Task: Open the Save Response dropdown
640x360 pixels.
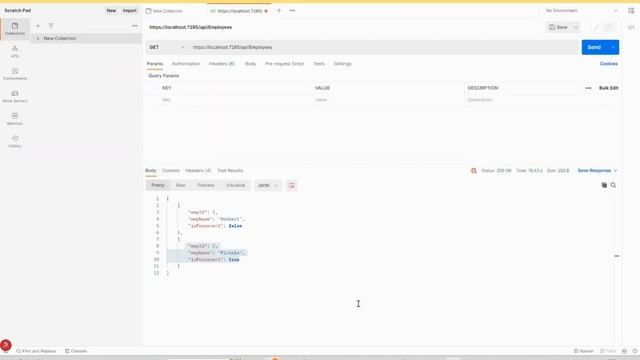Action: point(597,171)
